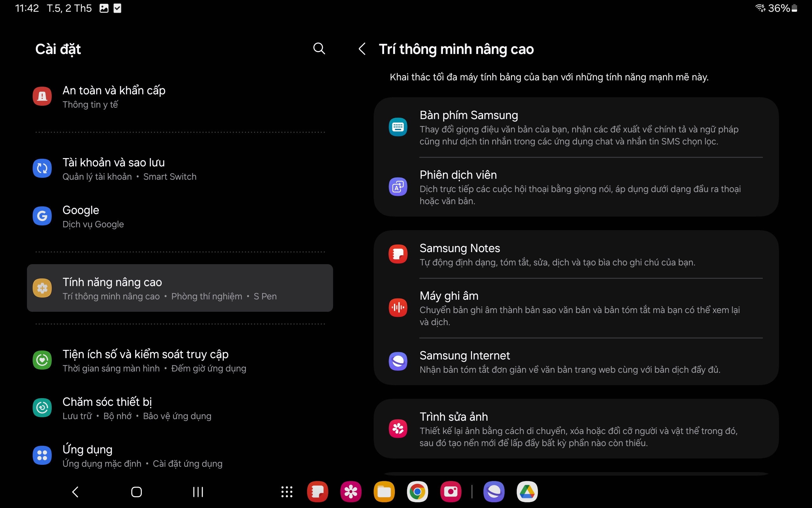Launch Samsung Internet from taskbar
This screenshot has width=812, height=508.
(x=494, y=492)
